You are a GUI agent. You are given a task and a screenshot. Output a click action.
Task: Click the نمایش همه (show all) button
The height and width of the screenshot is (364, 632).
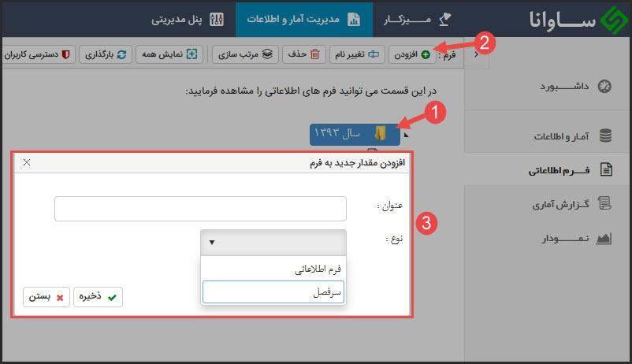[x=169, y=54]
